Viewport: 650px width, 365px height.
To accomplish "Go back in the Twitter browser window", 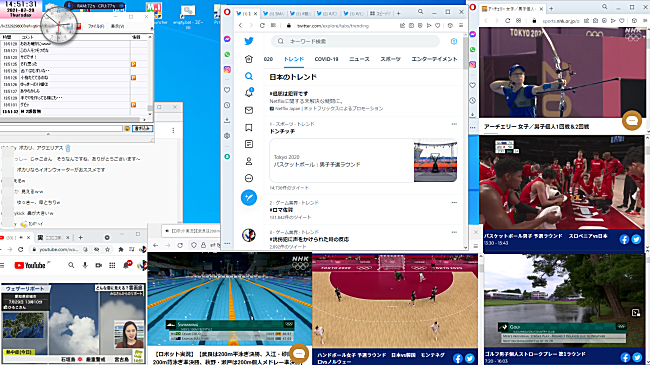I will tap(240, 25).
